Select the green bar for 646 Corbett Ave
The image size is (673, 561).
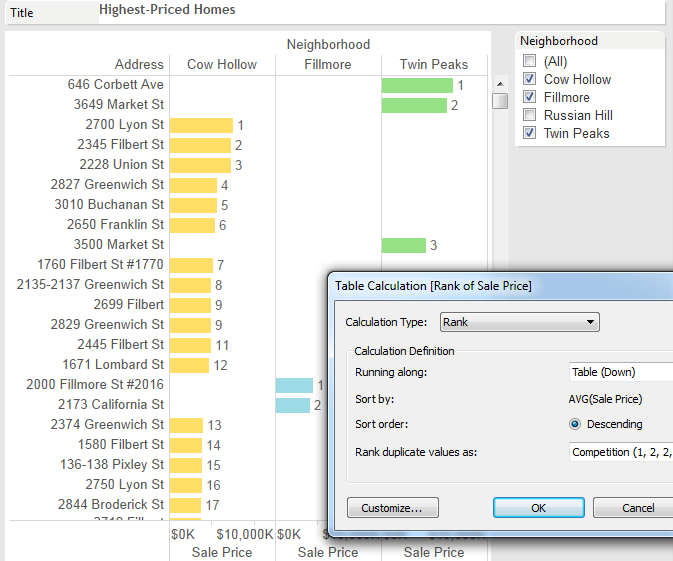[x=417, y=85]
